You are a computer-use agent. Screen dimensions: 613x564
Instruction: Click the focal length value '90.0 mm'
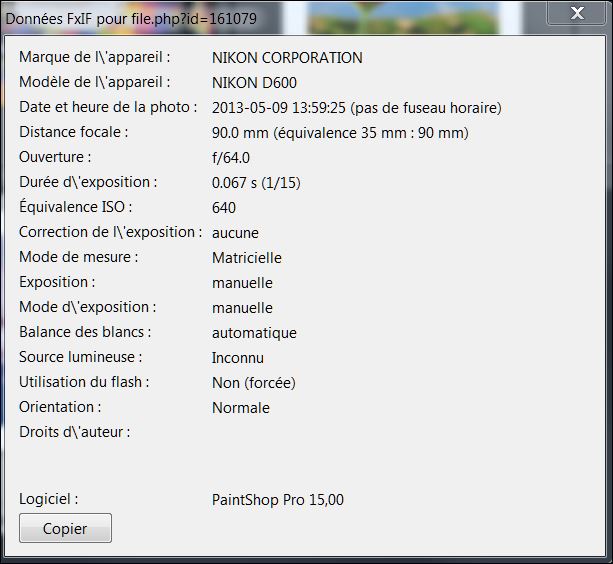(x=240, y=133)
